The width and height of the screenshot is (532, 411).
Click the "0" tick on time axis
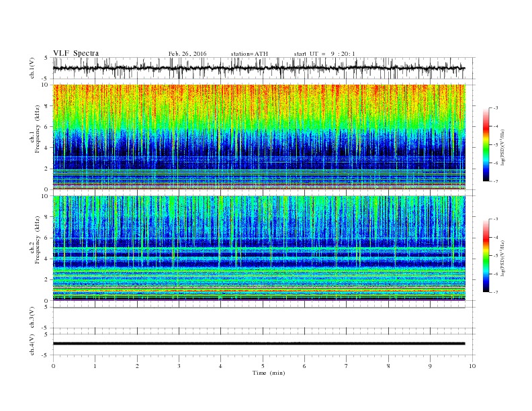53,366
